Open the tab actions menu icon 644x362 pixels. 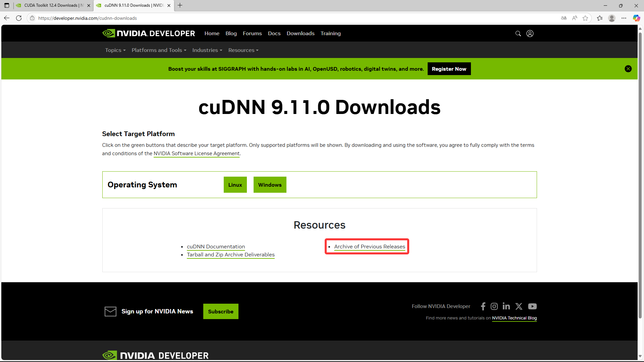coord(7,5)
